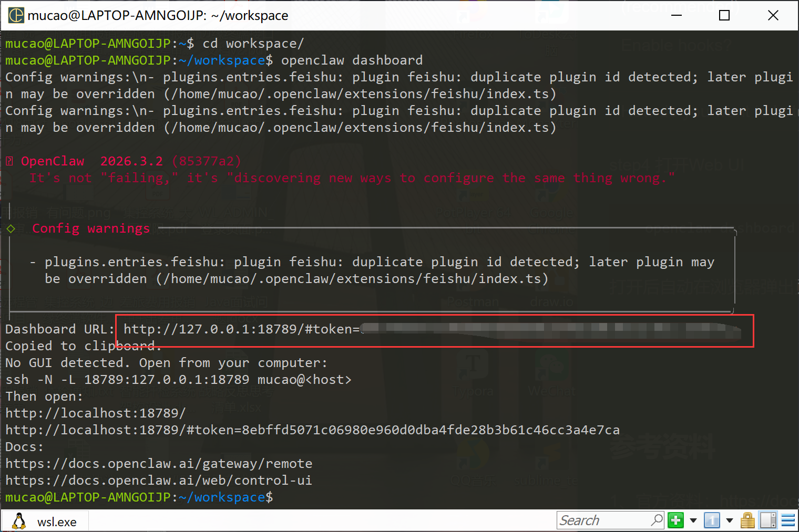Maximize the terminal window
The width and height of the screenshot is (799, 532).
(x=724, y=15)
